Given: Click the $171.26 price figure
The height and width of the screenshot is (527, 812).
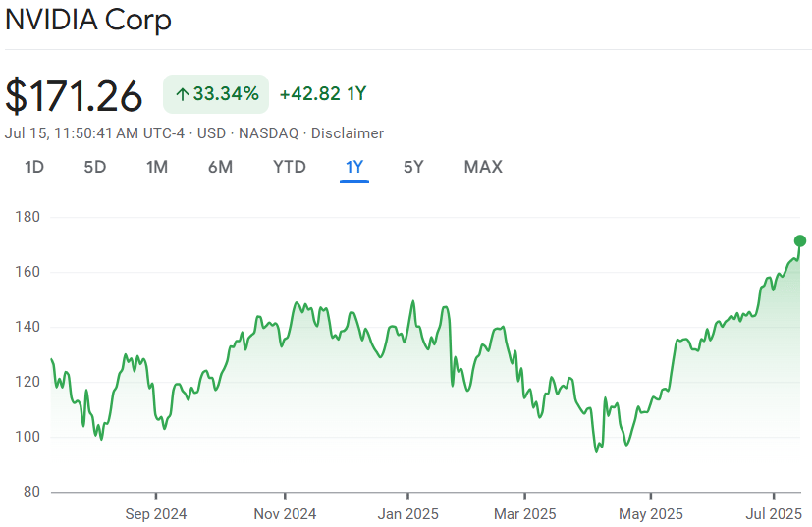Looking at the screenshot, I should point(74,96).
